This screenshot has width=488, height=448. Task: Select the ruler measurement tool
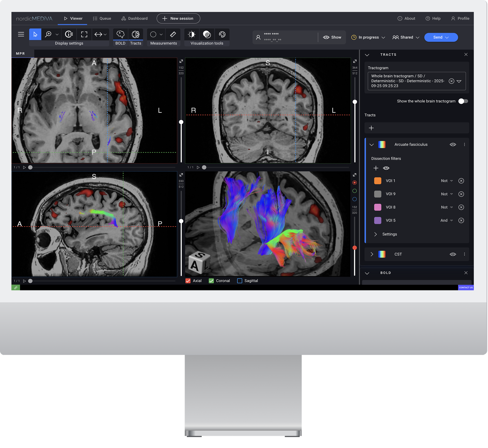[173, 34]
